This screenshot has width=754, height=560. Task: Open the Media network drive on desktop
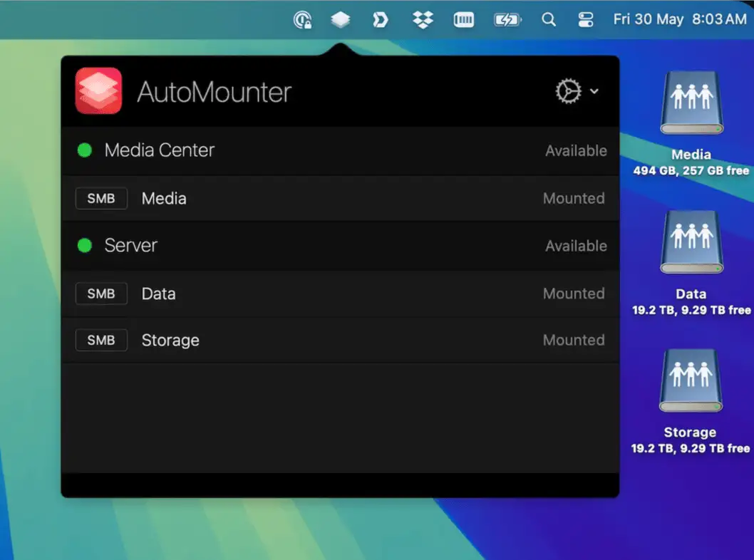[691, 105]
